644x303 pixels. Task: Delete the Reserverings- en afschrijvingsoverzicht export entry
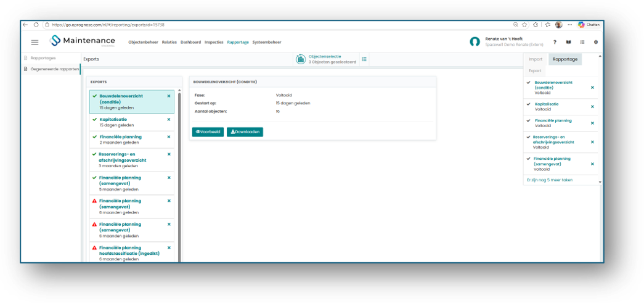click(x=169, y=154)
